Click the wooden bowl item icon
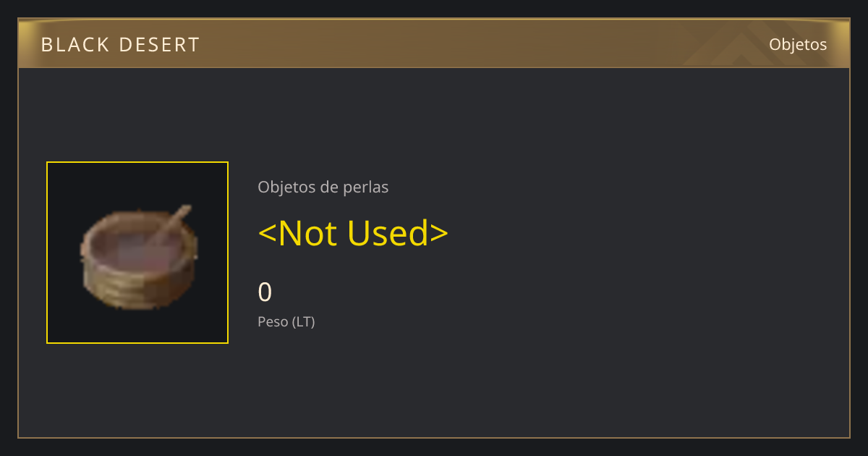 click(x=137, y=257)
